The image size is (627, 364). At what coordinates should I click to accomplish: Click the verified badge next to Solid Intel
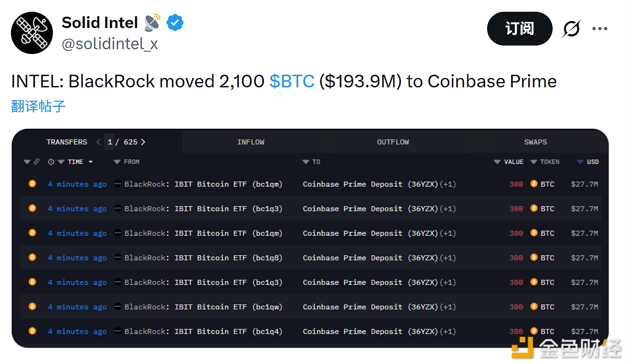[x=175, y=22]
